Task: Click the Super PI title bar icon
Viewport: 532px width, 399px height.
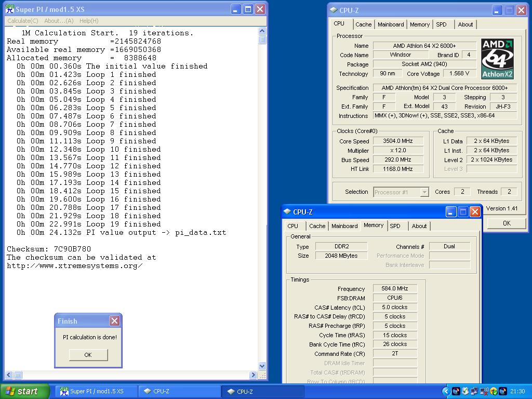Action: (9, 9)
